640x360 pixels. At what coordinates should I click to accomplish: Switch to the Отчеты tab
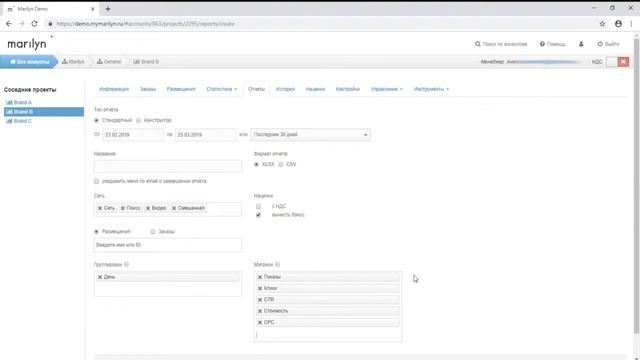256,89
